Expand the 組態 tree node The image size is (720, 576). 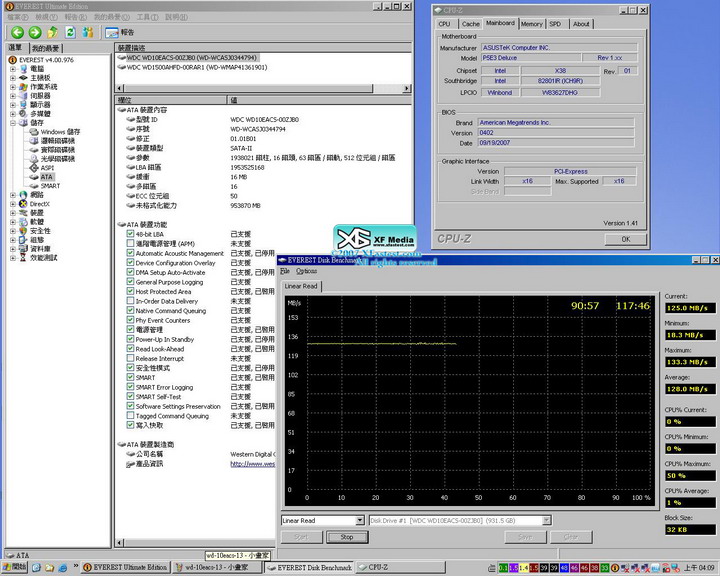pos(13,240)
